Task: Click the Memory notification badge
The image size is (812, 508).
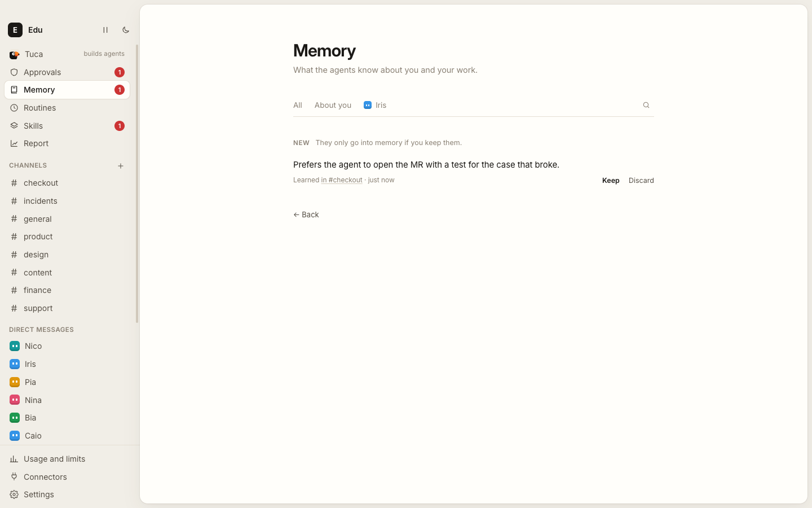Action: pyautogui.click(x=120, y=90)
